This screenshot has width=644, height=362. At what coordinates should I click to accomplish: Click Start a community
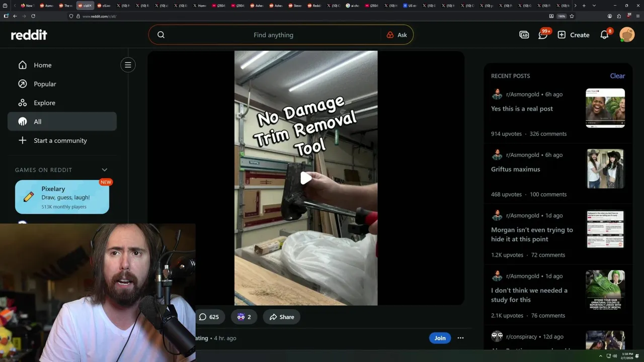click(62, 140)
